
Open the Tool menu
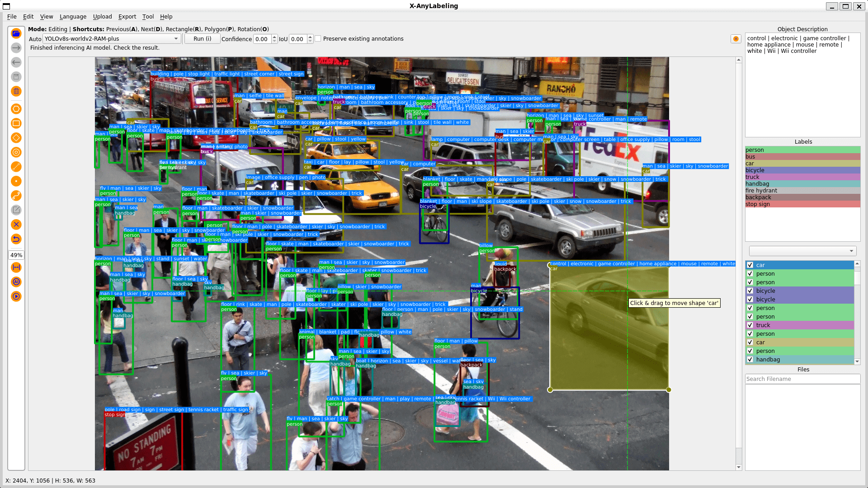point(148,17)
